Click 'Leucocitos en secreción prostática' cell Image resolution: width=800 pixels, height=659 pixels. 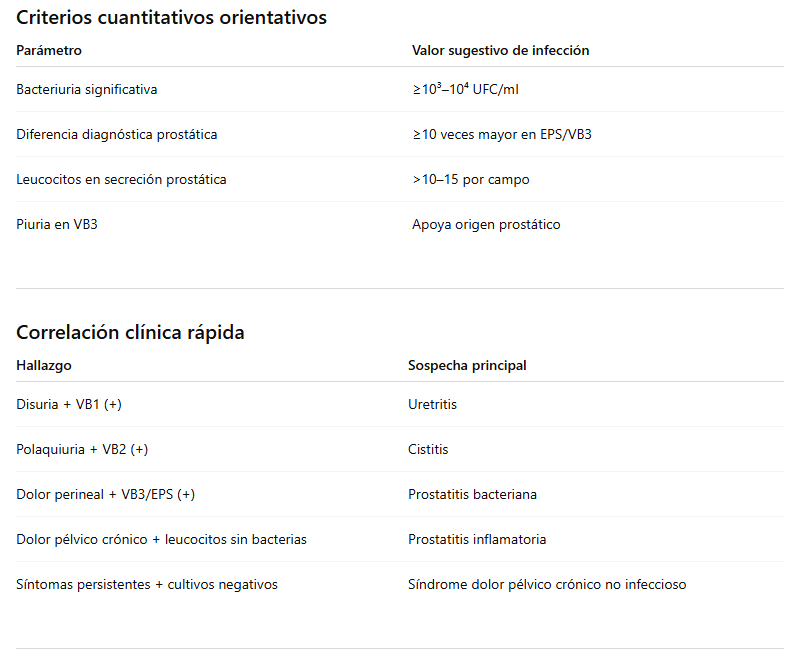(121, 179)
